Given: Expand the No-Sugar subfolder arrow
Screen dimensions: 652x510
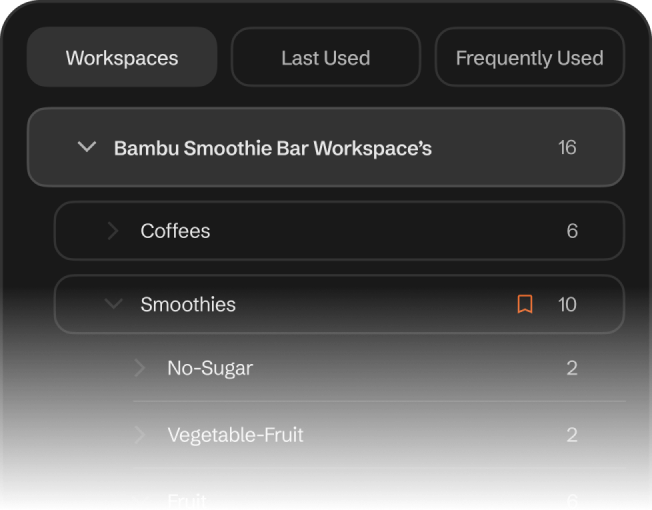Looking at the screenshot, I should click(140, 368).
